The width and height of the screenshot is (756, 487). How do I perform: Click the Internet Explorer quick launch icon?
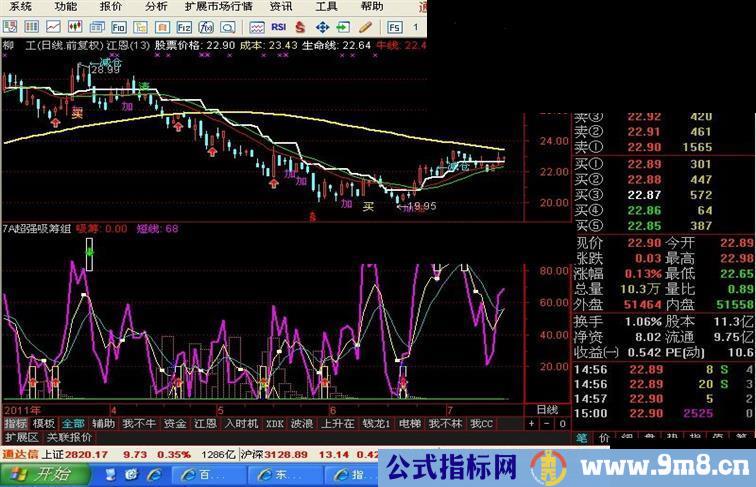pos(154,475)
